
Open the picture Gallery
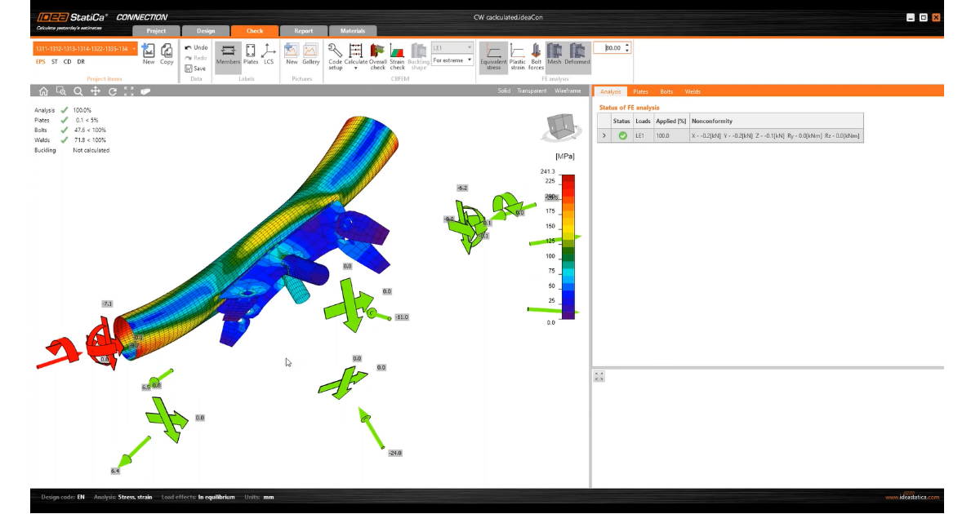click(x=311, y=55)
